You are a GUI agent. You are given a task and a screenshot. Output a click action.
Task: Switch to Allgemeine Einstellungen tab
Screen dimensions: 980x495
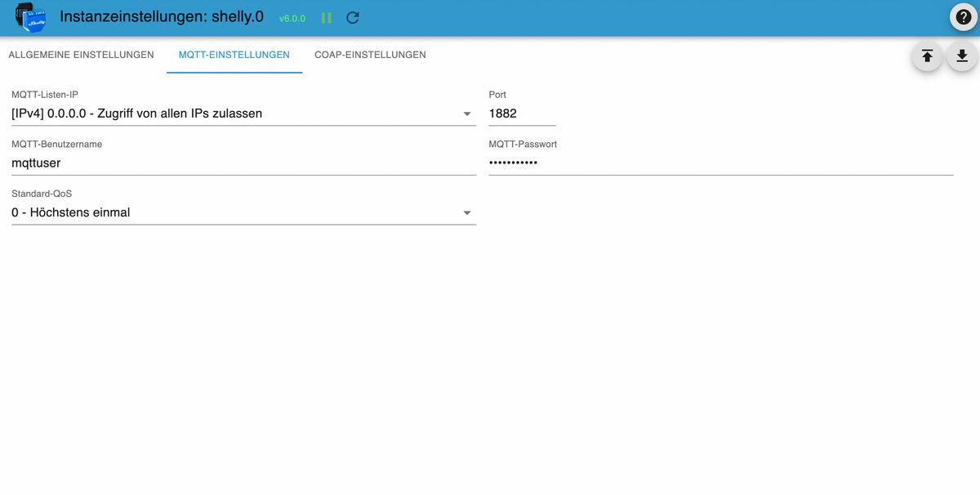(x=81, y=55)
